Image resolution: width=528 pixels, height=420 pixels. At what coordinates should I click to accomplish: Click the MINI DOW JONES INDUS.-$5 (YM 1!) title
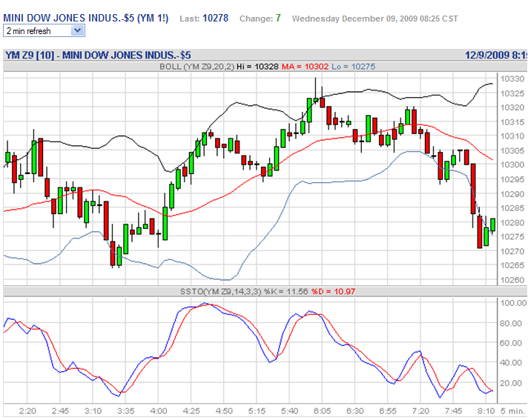[85, 19]
